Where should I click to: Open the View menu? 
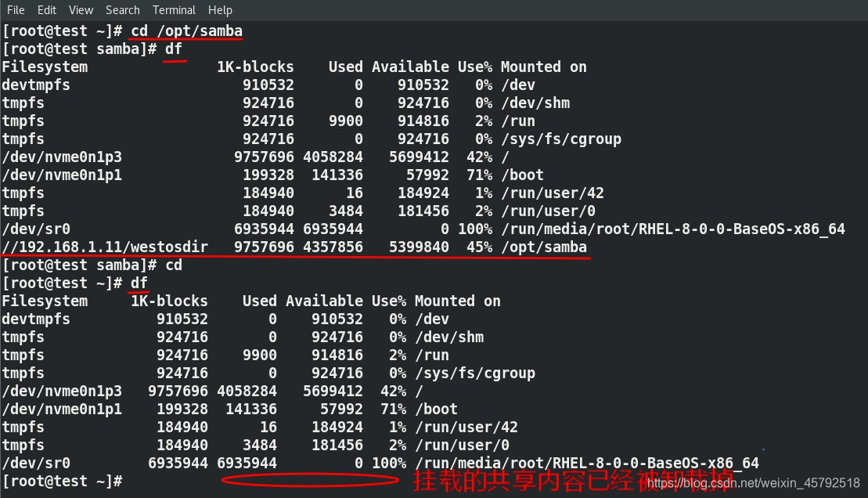tap(81, 9)
